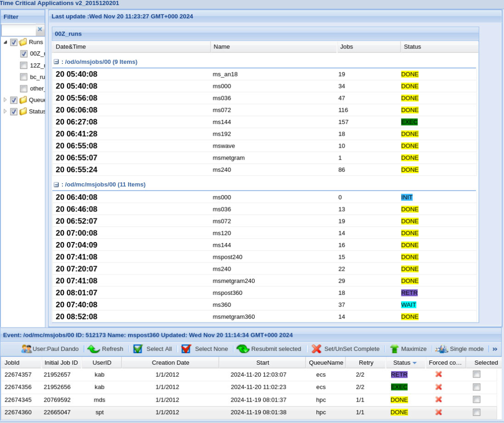This screenshot has height=423, width=504.
Task: Click the Status folder icon in tree
Action: point(23,111)
